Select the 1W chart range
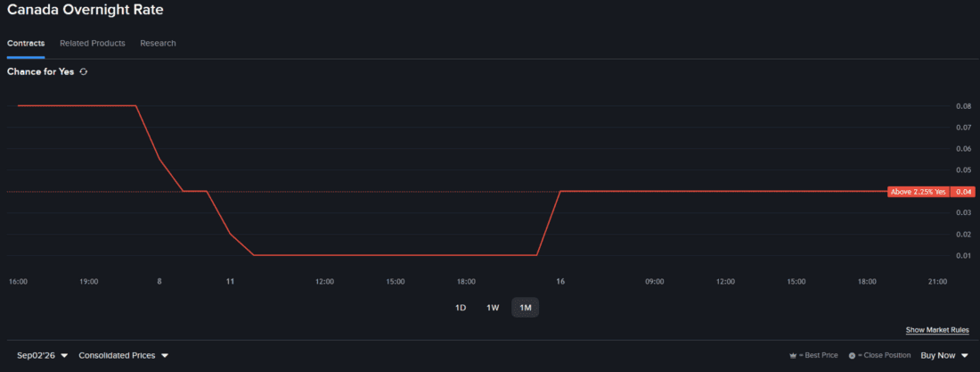This screenshot has width=980, height=372. point(493,308)
